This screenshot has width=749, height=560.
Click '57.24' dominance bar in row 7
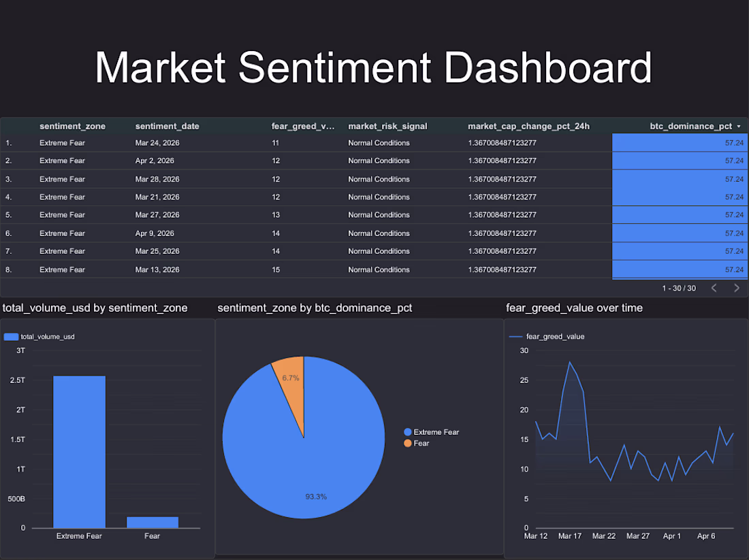click(x=680, y=251)
